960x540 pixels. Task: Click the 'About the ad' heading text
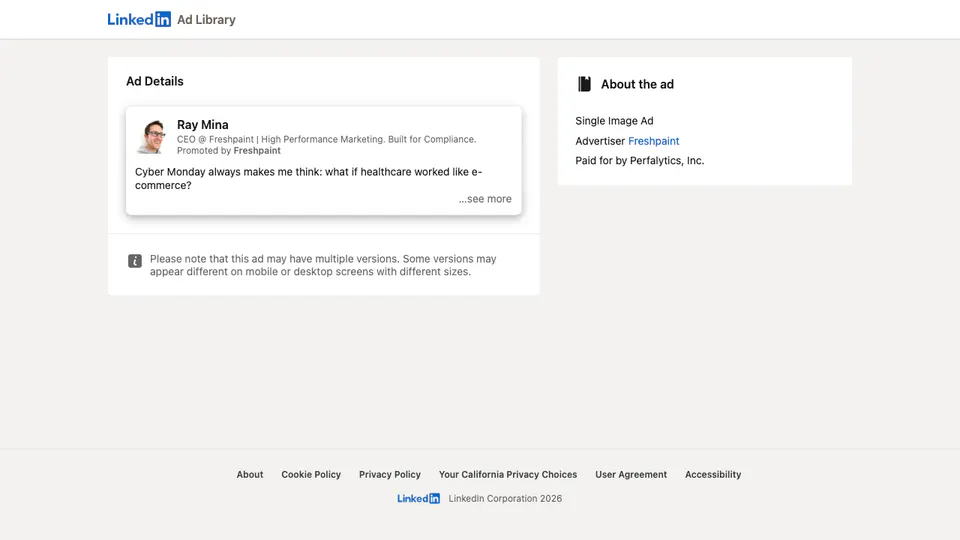coord(637,84)
